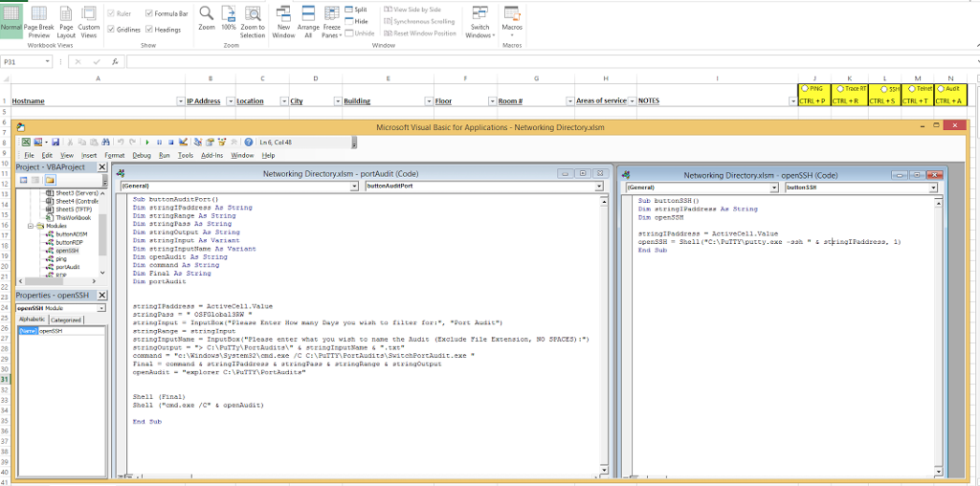
Task: Click the Break pause icon in VBA toolbar
Action: point(160,142)
